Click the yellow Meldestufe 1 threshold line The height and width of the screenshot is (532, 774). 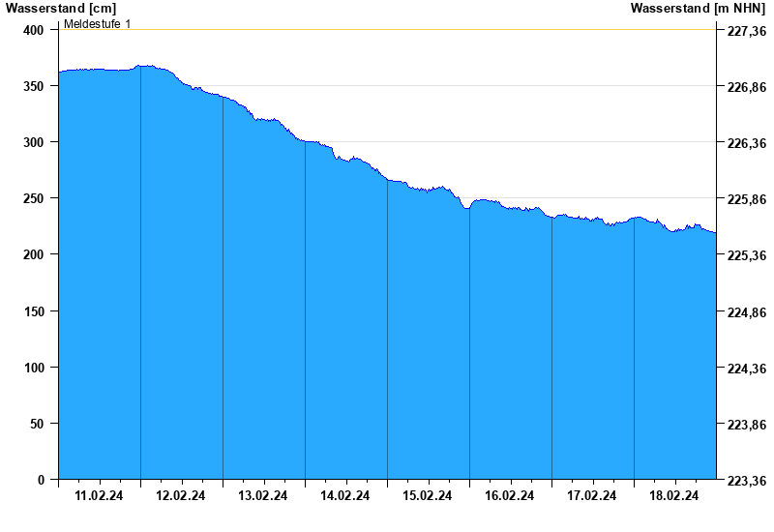click(x=388, y=30)
